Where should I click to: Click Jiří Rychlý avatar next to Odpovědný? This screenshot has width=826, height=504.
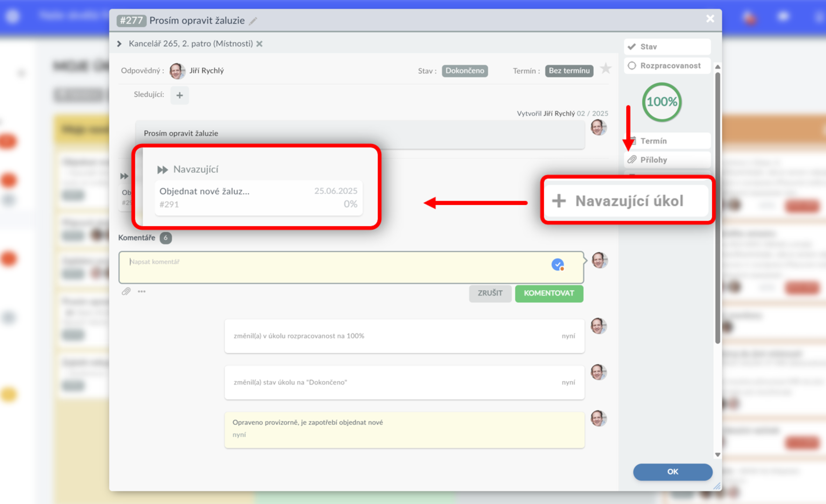[x=177, y=71]
